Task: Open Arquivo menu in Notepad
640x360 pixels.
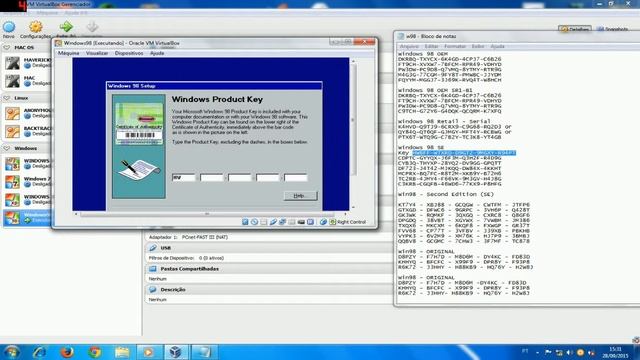Action: (x=409, y=47)
